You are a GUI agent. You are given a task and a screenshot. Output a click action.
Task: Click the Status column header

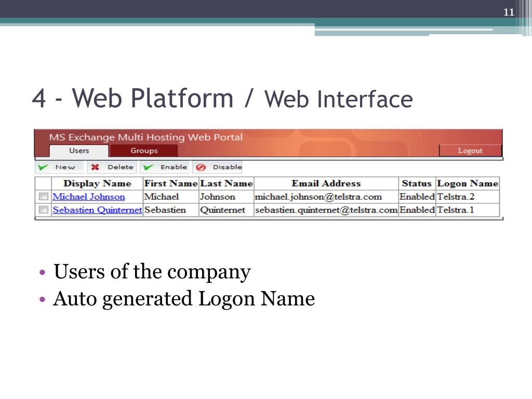tap(417, 183)
